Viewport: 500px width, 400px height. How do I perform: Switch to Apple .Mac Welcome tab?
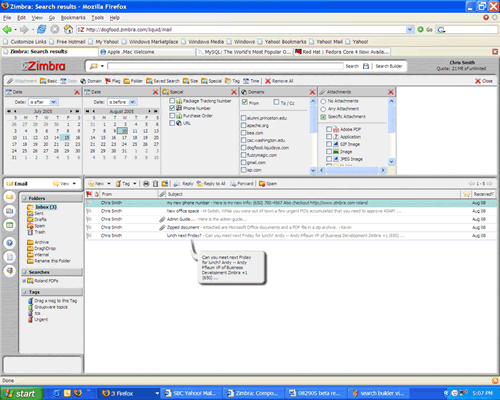pyautogui.click(x=146, y=52)
